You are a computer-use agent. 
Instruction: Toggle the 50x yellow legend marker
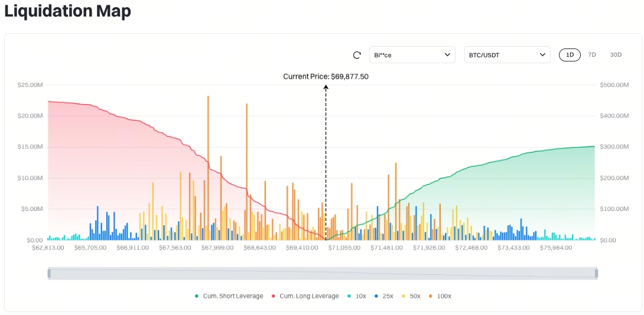point(403,296)
